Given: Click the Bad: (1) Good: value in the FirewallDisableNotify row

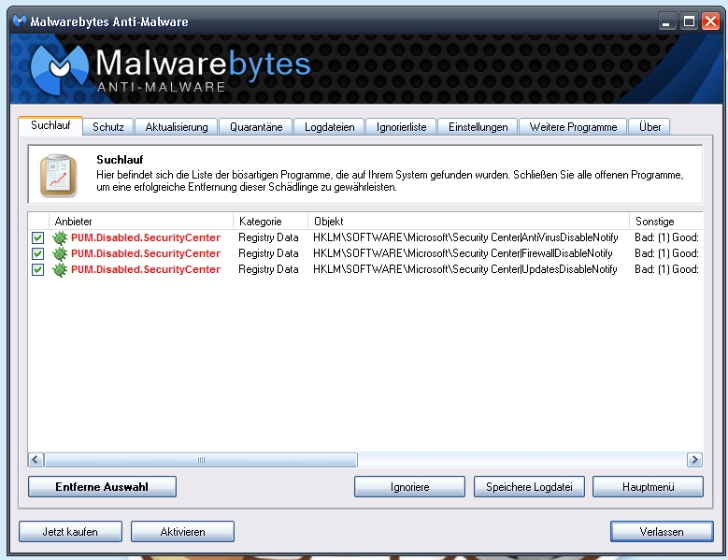Looking at the screenshot, I should 666,253.
